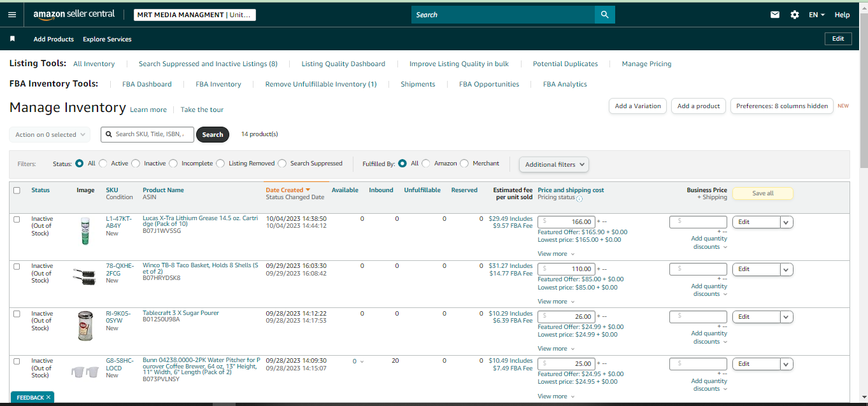Open Manage Pricing tool
This screenshot has width=868, height=406.
(x=646, y=64)
